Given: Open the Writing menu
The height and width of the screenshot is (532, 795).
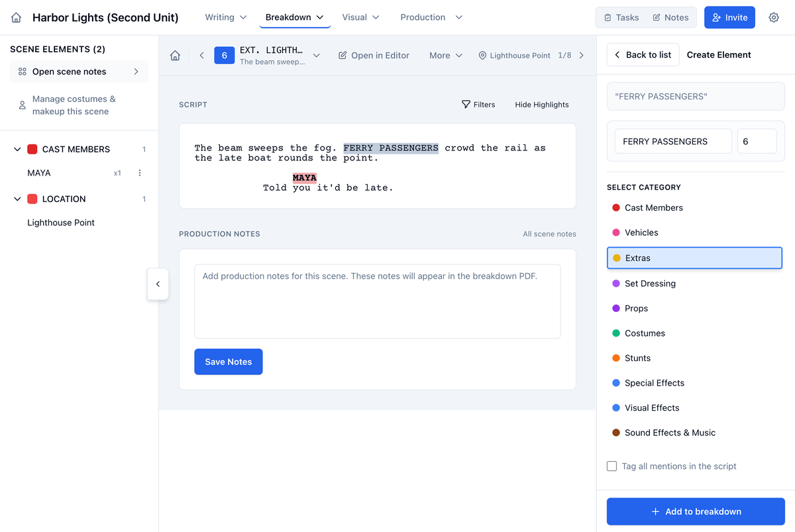Looking at the screenshot, I should pyautogui.click(x=226, y=17).
